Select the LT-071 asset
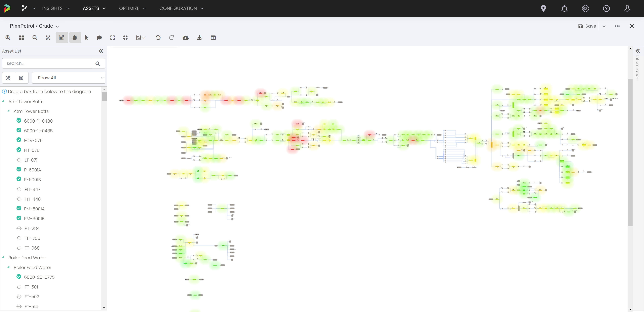644x312 pixels. [x=31, y=160]
